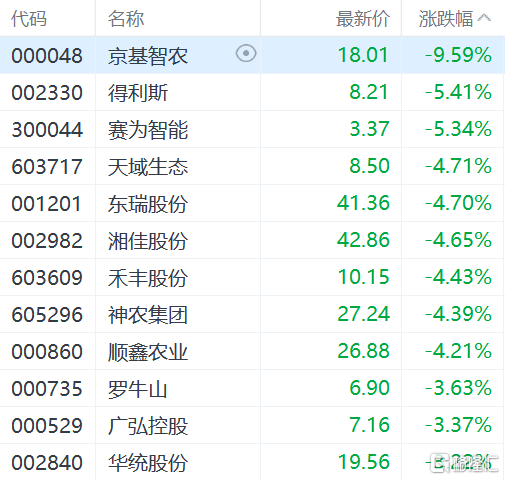505x480 pixels.
Task: Click change value -4.43%
Action: click(x=458, y=277)
